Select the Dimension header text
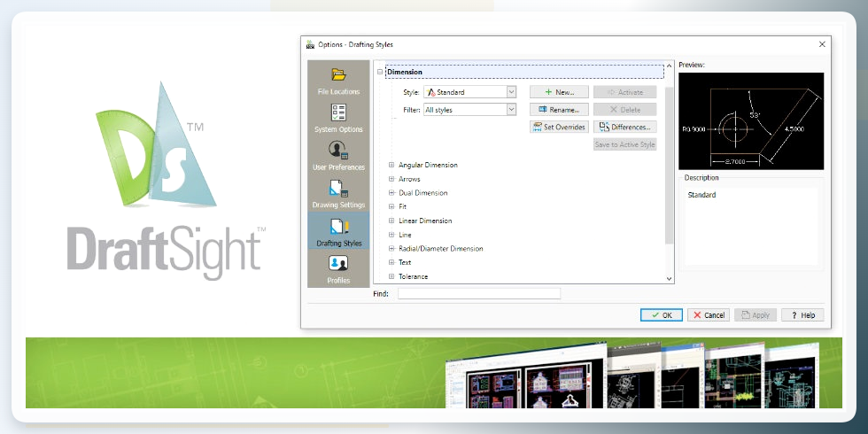The height and width of the screenshot is (434, 868). click(x=405, y=72)
